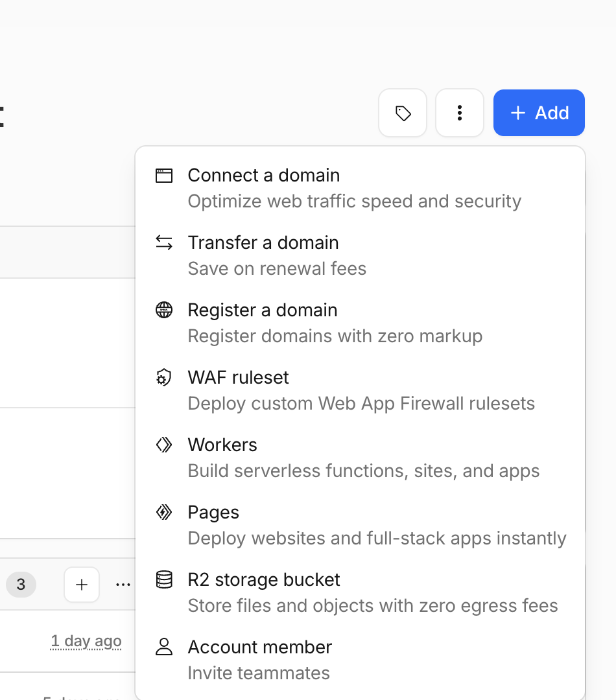
Task: Click the blue Add button
Action: click(539, 113)
